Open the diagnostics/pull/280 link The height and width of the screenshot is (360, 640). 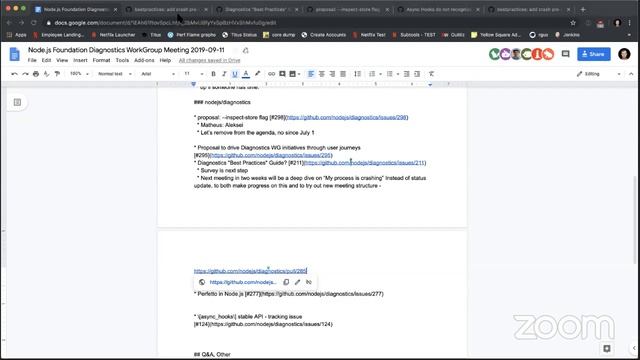(250, 271)
